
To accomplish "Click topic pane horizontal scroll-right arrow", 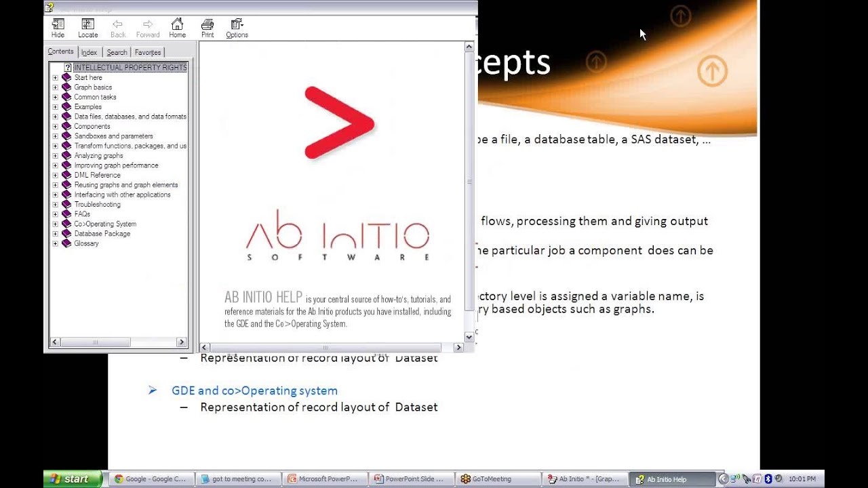I will tap(458, 347).
